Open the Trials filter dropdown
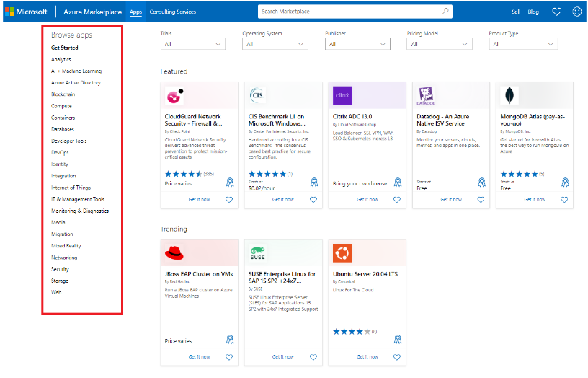 [193, 44]
